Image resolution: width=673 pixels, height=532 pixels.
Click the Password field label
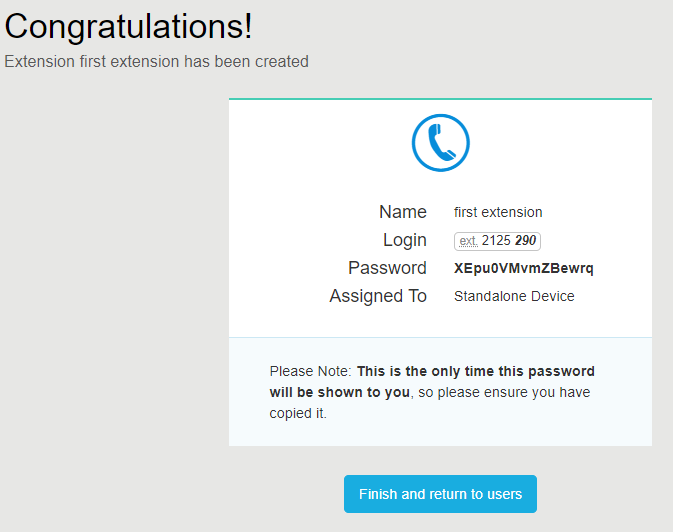tap(387, 268)
